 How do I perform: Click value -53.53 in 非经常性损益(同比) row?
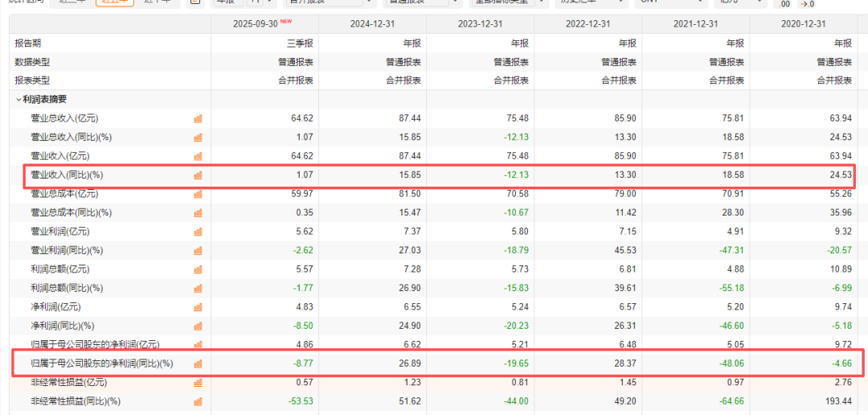(x=301, y=401)
